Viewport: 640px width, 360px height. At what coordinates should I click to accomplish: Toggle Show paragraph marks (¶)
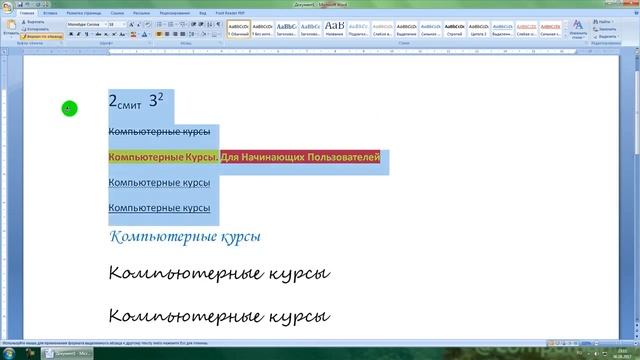[219, 24]
